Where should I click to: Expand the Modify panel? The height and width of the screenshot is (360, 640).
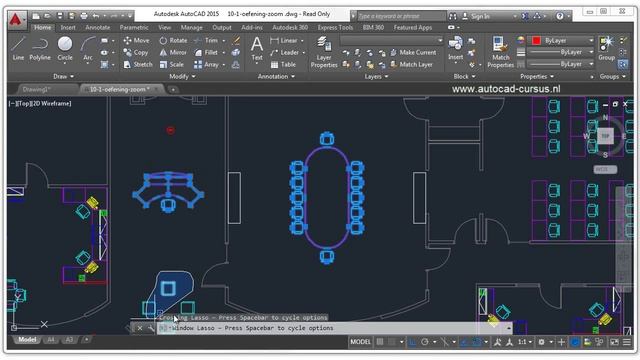(182, 76)
